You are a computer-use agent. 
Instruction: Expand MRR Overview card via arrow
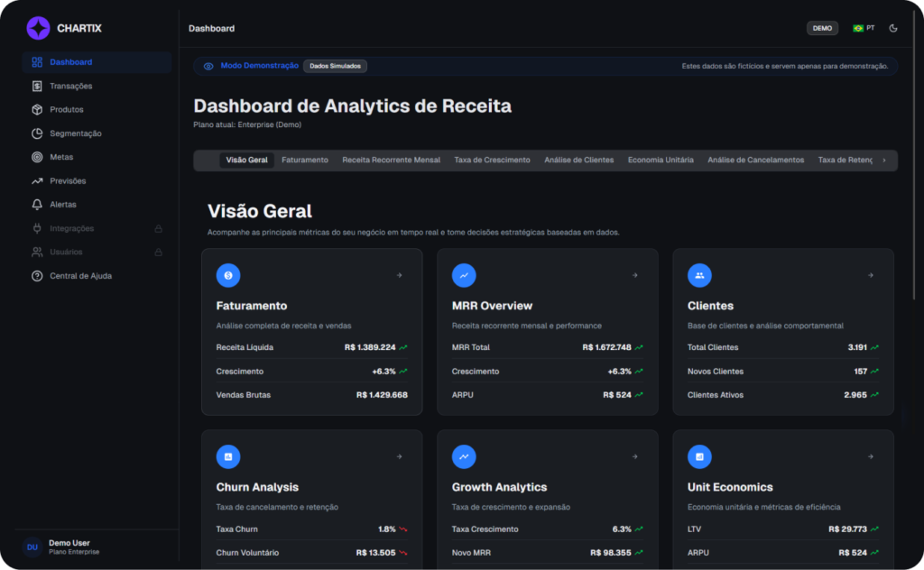point(634,275)
